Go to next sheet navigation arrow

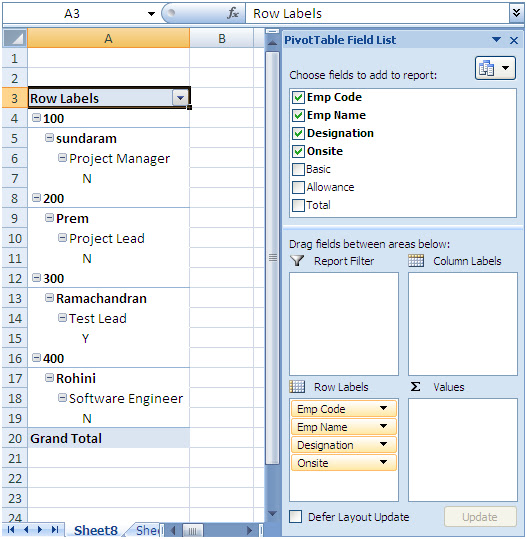(x=40, y=529)
